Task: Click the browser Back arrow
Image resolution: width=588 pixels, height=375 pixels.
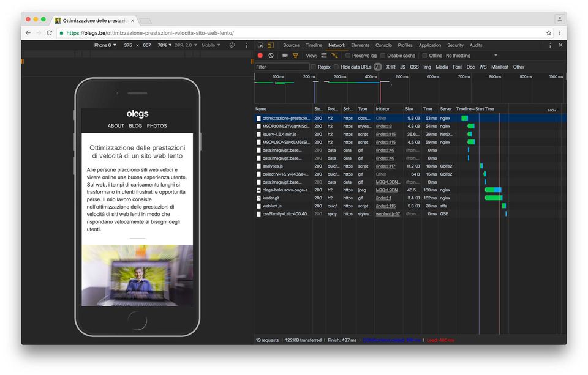Action: [28, 33]
